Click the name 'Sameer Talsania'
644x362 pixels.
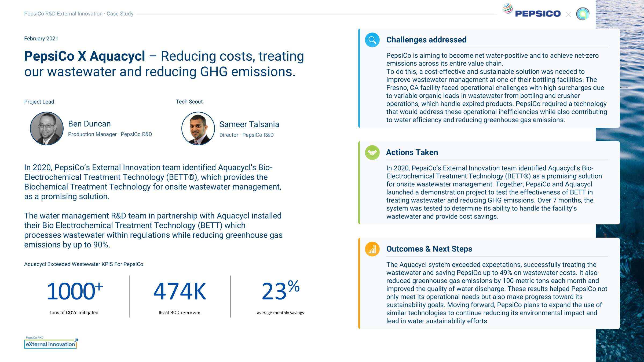(x=249, y=124)
